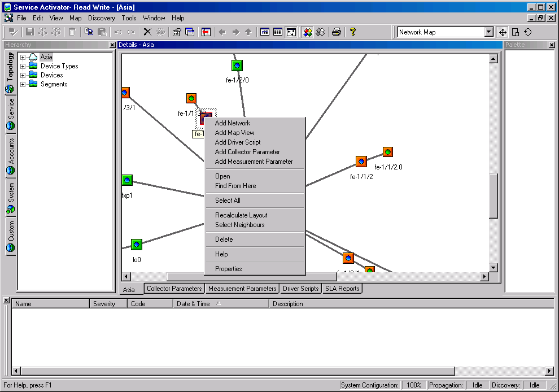Toggle the list view toolbar button
Image resolution: width=559 pixels, height=392 pixels.
pyautogui.click(x=278, y=32)
